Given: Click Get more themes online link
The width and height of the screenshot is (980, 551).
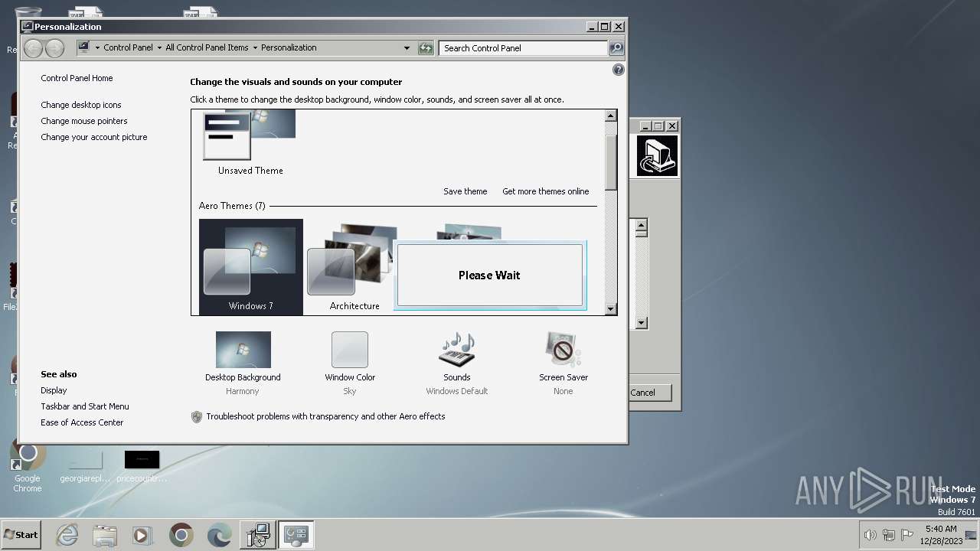Looking at the screenshot, I should 546,191.
